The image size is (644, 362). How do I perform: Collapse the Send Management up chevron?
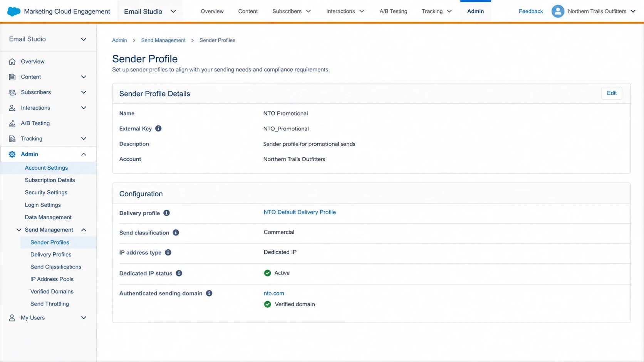(x=84, y=230)
